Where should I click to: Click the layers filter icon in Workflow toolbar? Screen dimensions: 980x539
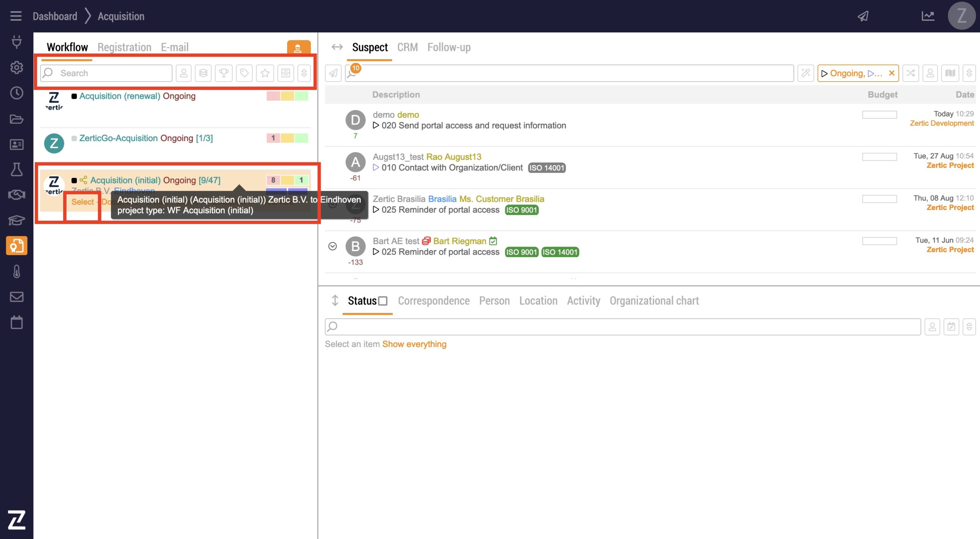coord(203,73)
